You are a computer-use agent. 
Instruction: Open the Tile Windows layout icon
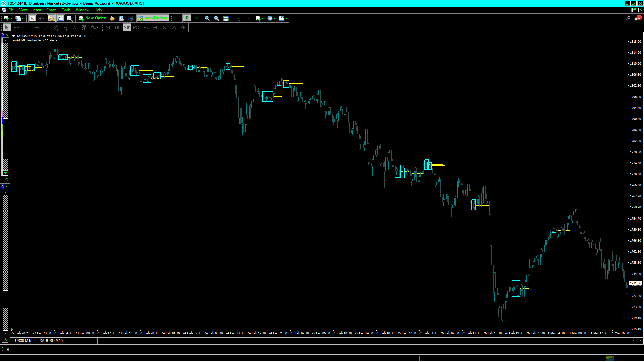[226, 18]
